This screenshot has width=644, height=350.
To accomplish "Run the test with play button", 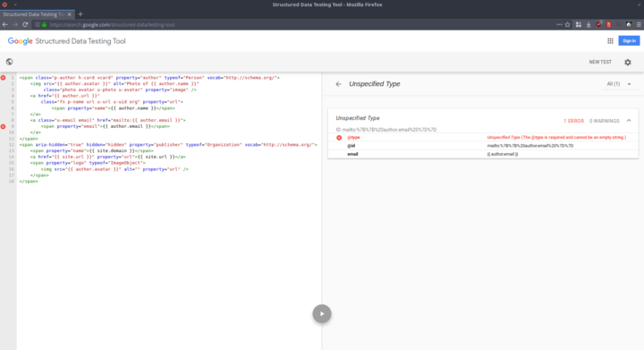I will click(322, 314).
